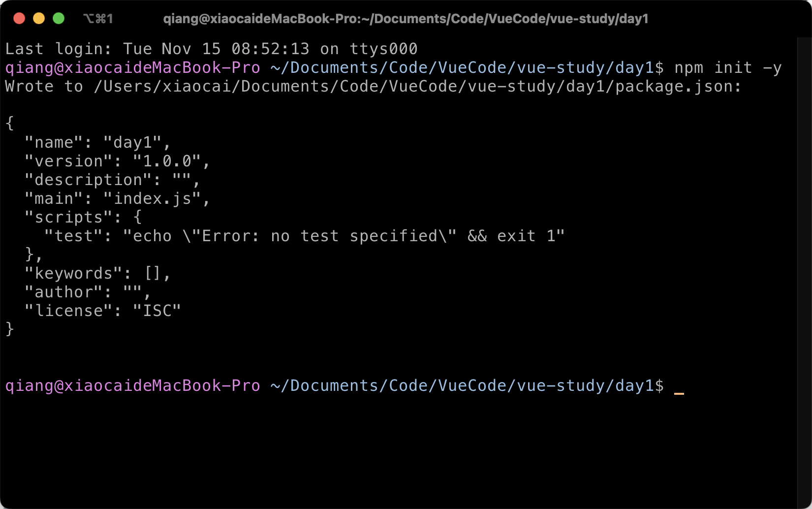Click the "Wrote to" package.json path line
This screenshot has height=509, width=812.
(373, 86)
